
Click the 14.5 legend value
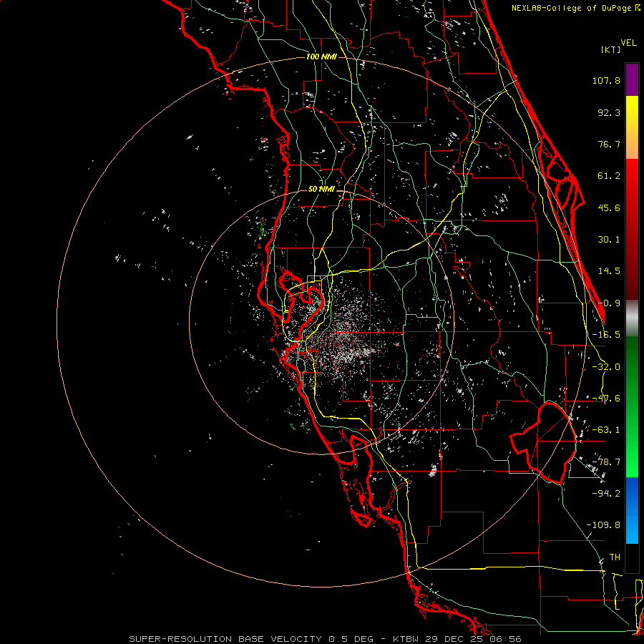click(x=609, y=271)
